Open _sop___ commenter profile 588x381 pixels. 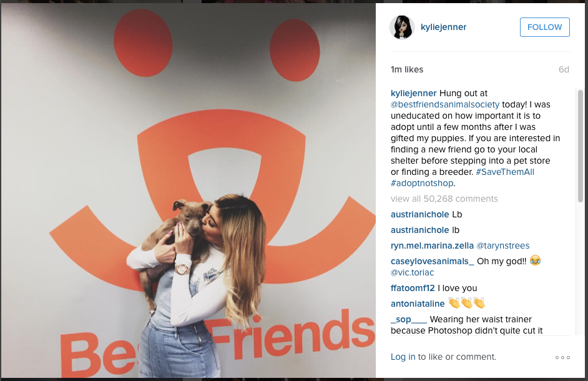(409, 319)
